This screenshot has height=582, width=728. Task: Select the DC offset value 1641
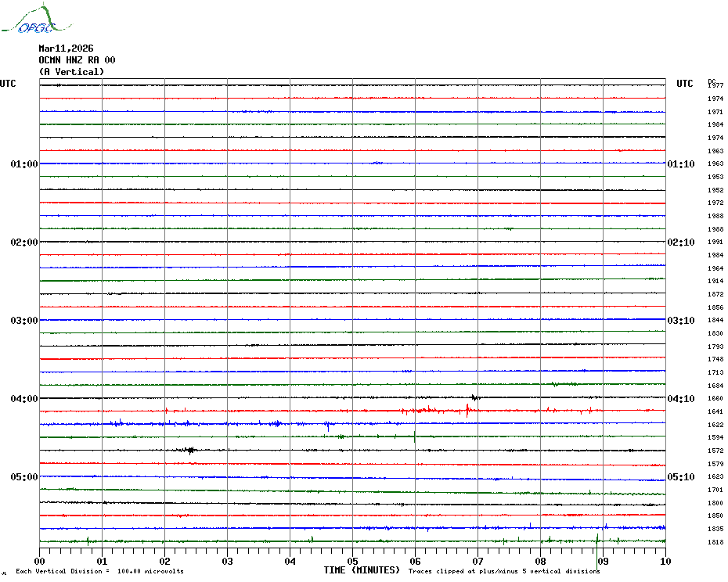(715, 411)
